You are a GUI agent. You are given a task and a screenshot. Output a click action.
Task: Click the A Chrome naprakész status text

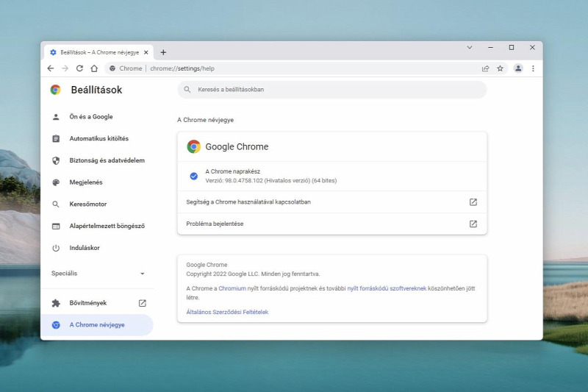tap(232, 171)
